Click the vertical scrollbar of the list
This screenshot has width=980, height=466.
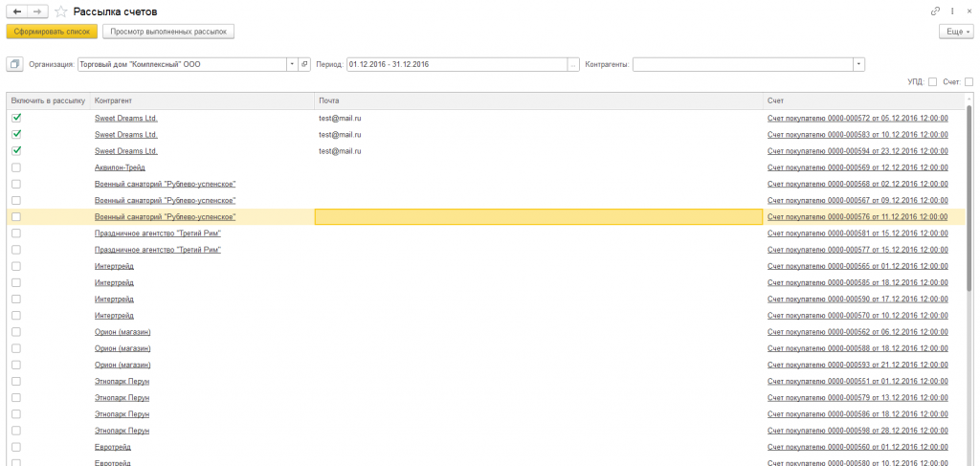969,198
